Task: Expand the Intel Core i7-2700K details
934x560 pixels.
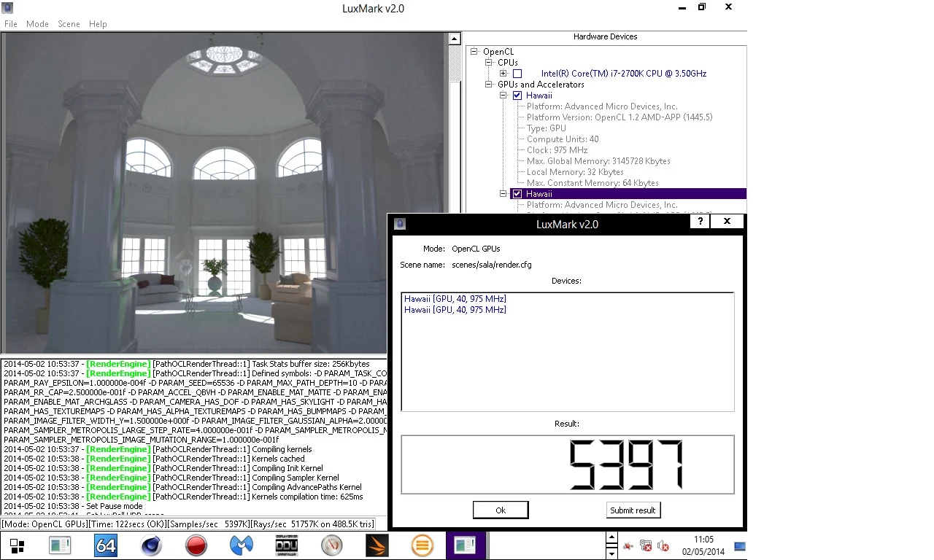Action: point(503,74)
